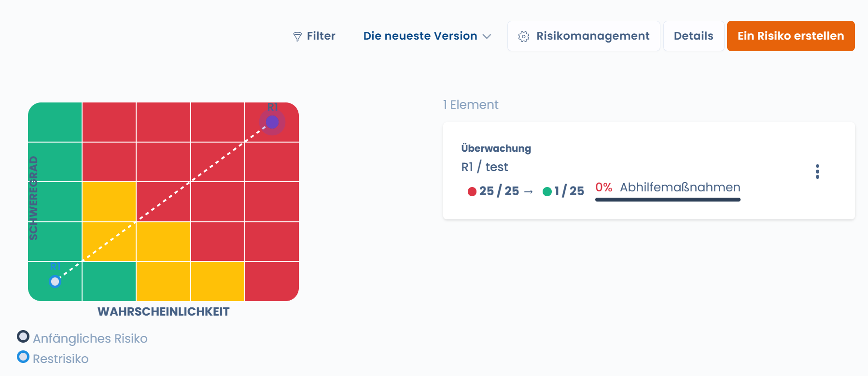
Task: Click the Abhilfemaßnahmen label
Action: click(680, 187)
